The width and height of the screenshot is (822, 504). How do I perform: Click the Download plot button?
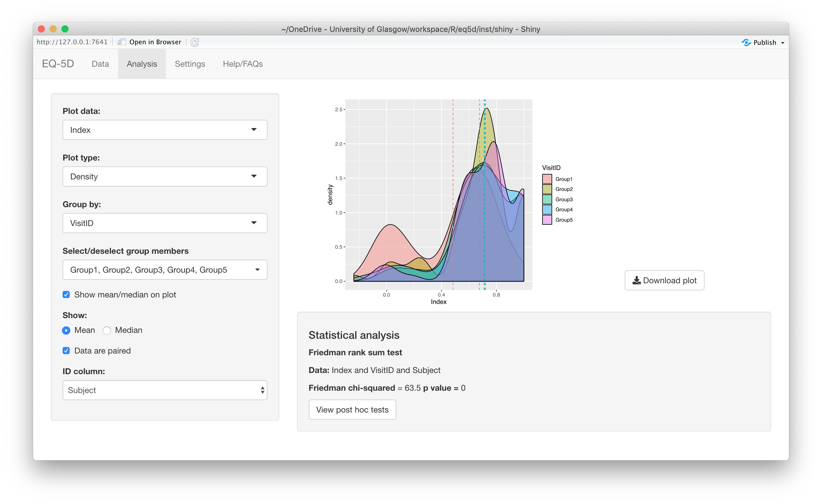tap(664, 280)
